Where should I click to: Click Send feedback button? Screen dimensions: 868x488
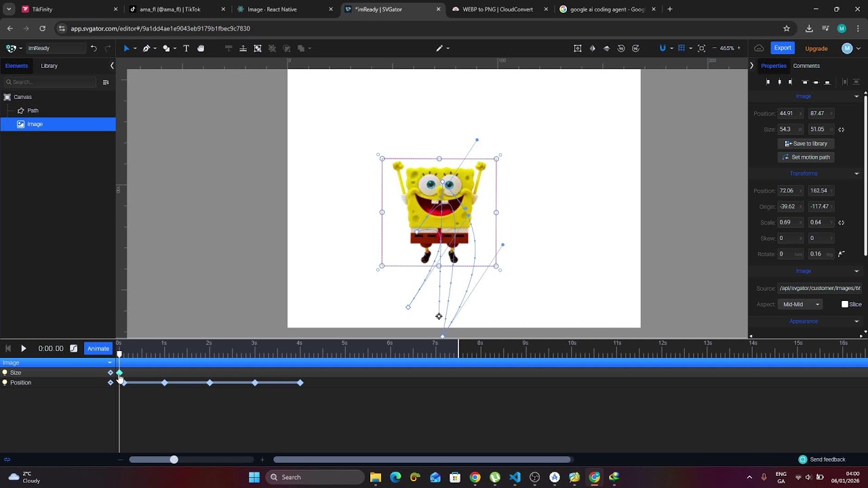click(823, 460)
